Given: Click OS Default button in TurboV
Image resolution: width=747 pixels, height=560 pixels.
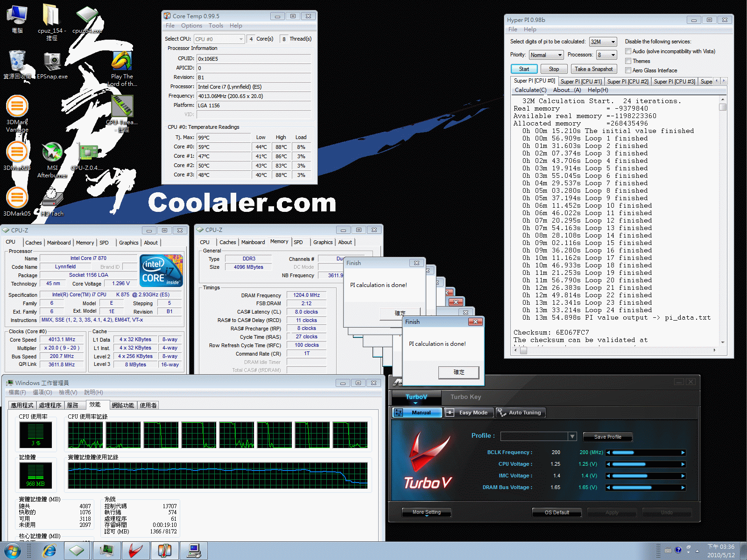Looking at the screenshot, I should [557, 512].
